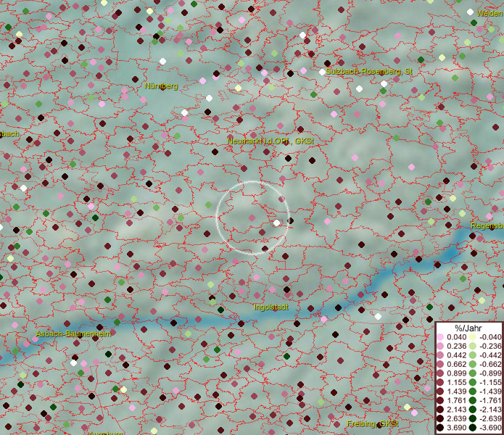Click the %/Jahr legend title
Image resolution: width=504 pixels, height=435 pixels.
coord(468,328)
